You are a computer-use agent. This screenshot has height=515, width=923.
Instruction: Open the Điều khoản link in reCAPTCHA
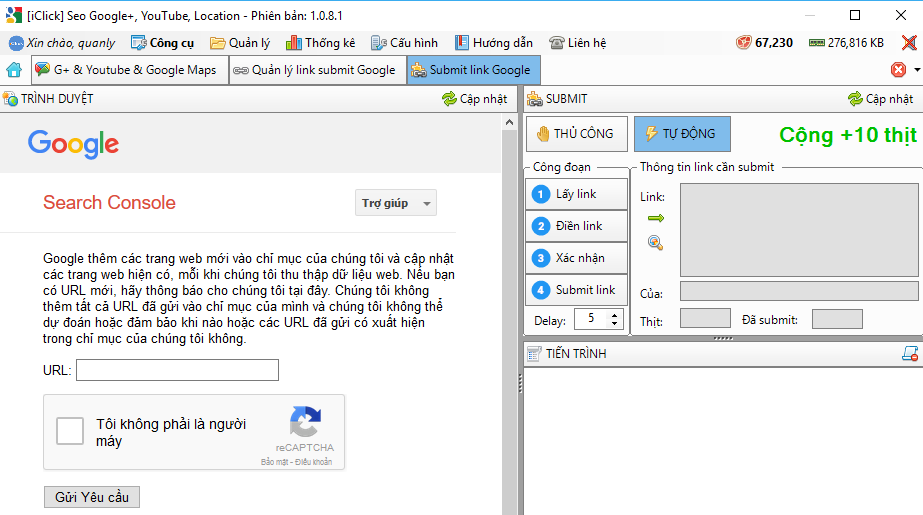click(x=314, y=462)
